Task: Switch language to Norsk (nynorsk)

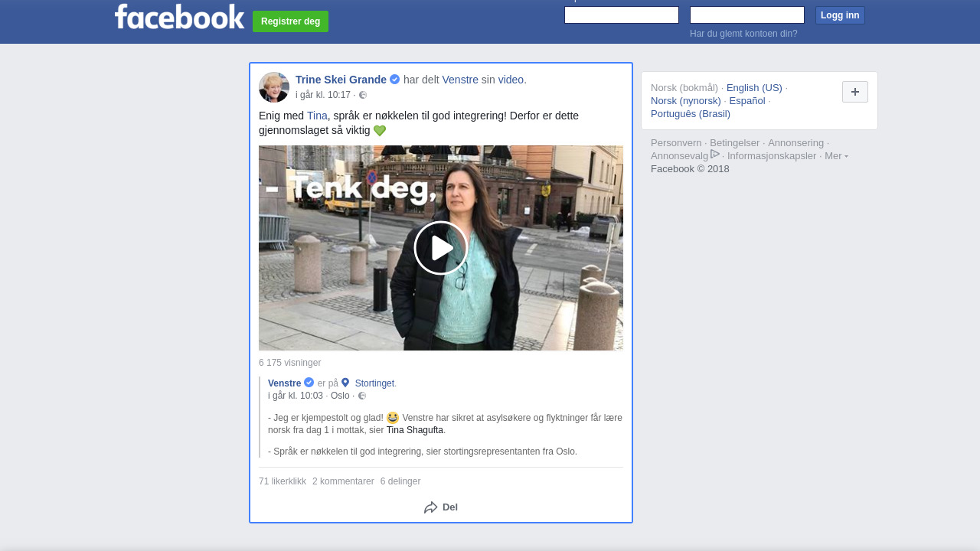Action: tap(686, 101)
